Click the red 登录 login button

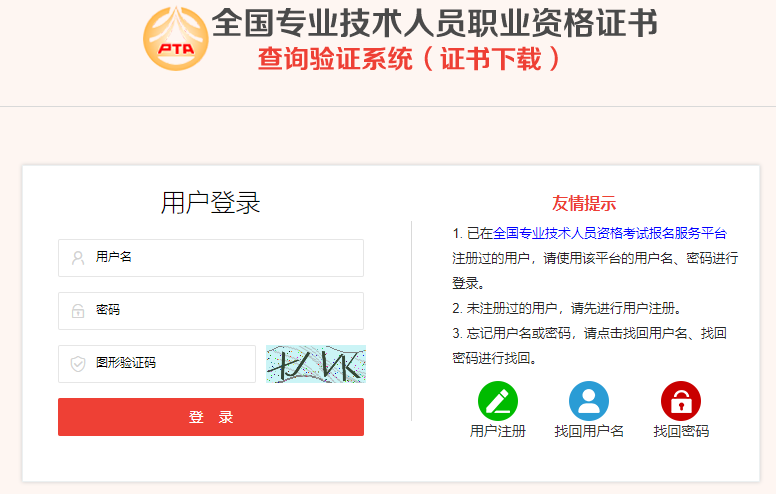coord(211,417)
